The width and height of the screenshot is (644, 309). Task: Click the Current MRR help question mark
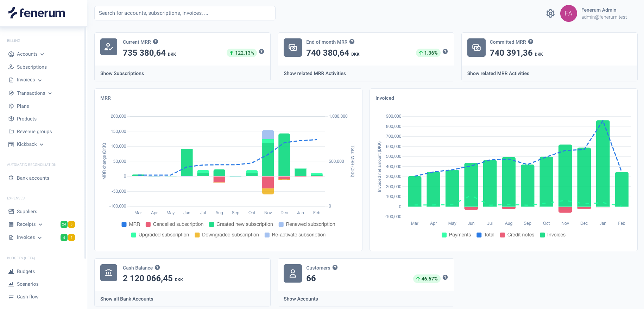[x=156, y=42]
